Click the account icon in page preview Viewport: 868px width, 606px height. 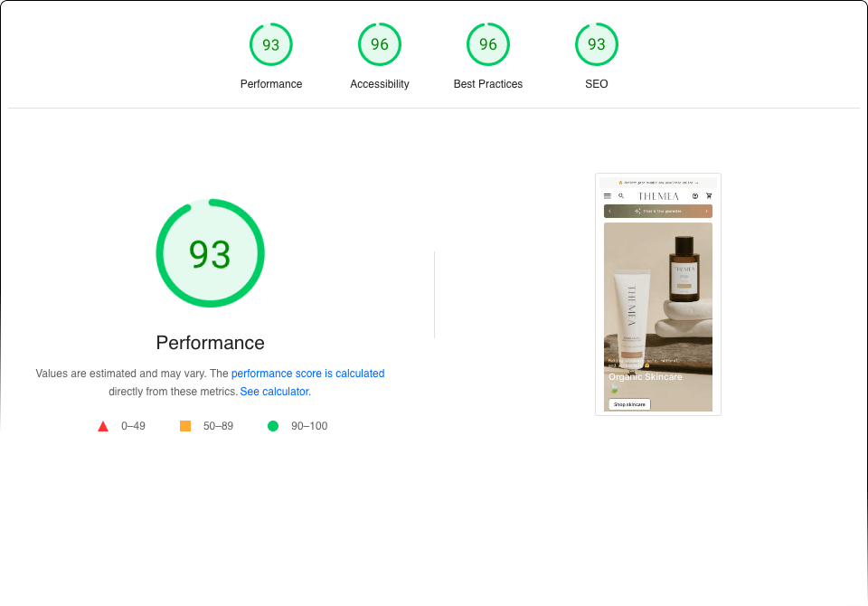pyautogui.click(x=695, y=195)
